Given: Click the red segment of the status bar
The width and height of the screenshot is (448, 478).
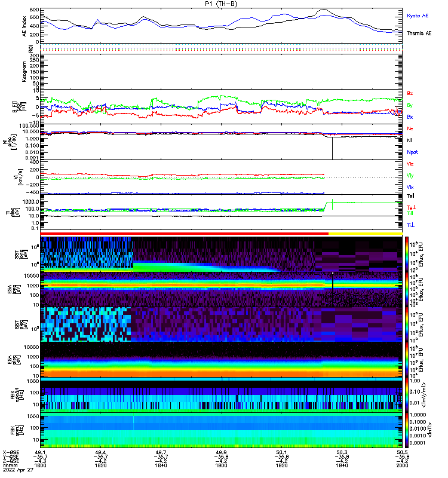Looking at the screenshot, I should tap(185, 234).
